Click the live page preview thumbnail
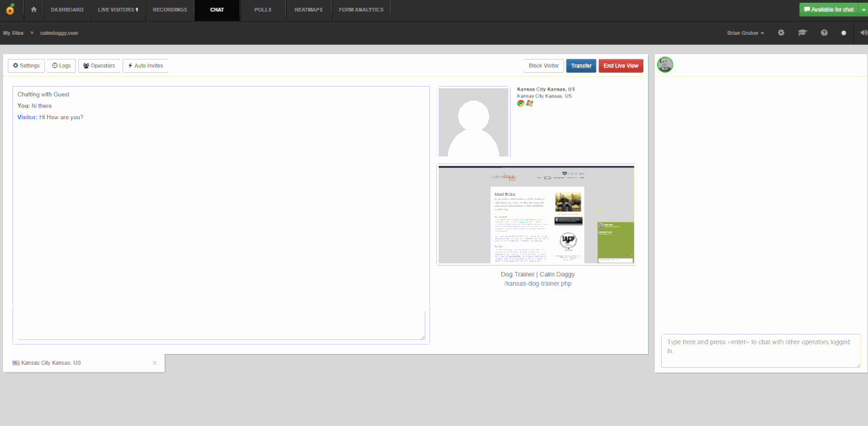 [x=536, y=215]
